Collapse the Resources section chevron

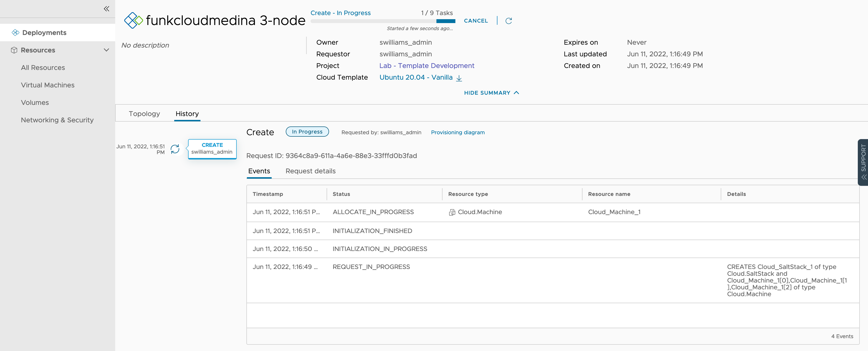click(x=106, y=50)
